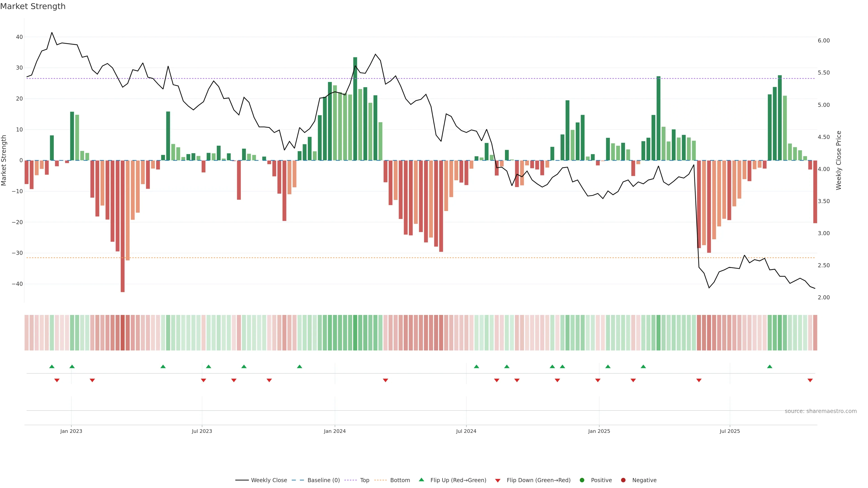Click the leftmost green flip-up triangle marker
This screenshot has width=868, height=488.
coord(52,366)
